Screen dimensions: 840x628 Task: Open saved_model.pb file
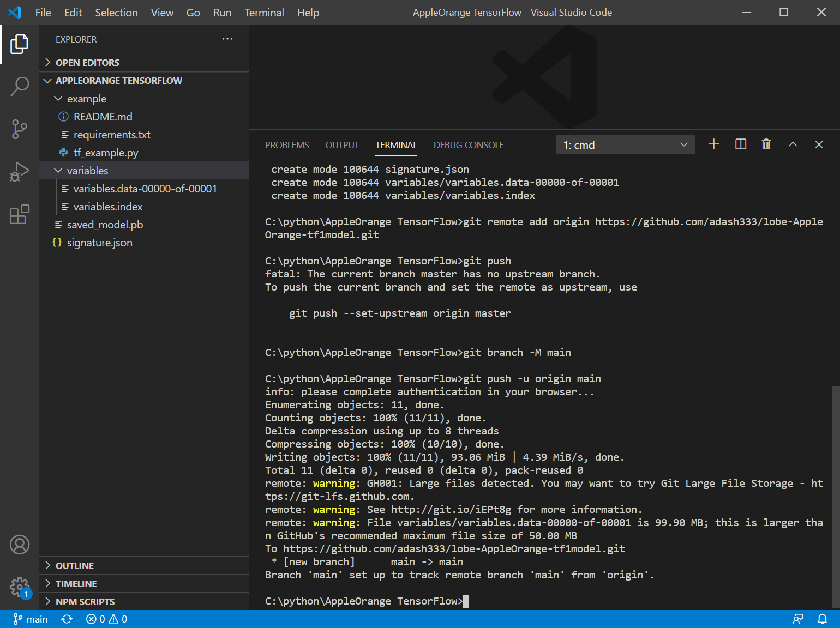[144, 225]
